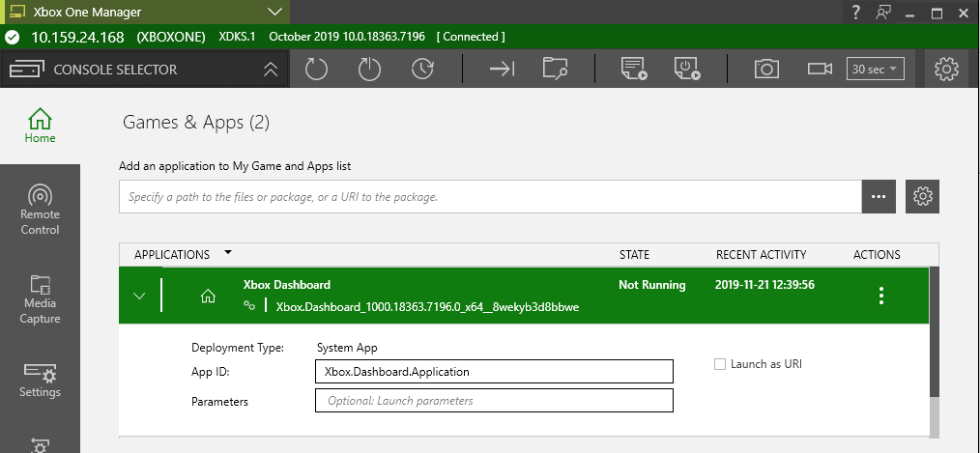Viewport: 980px width, 453px height.
Task: Click the help question mark icon
Action: point(855,12)
